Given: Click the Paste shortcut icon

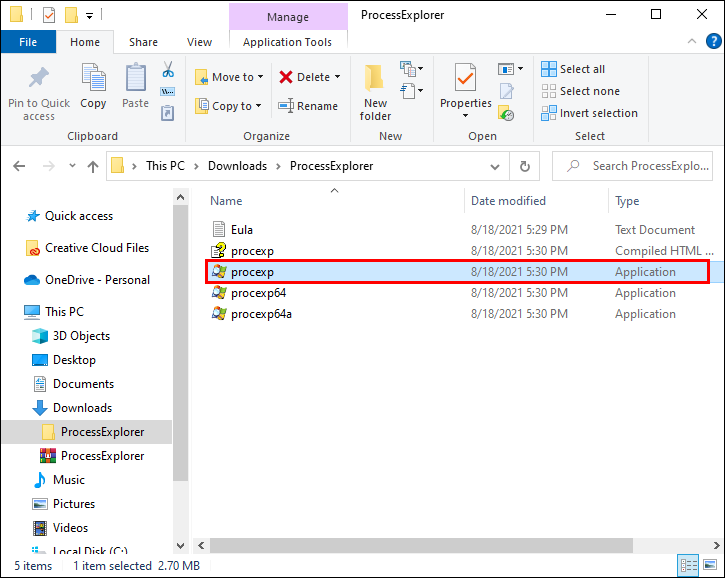Looking at the screenshot, I should 167,113.
